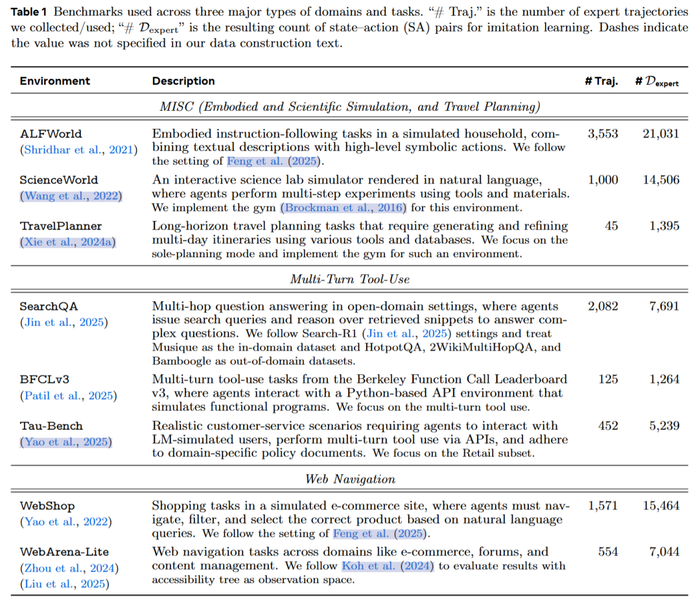Screen dimensions: 700x603
Task: Click the Web Navigation section heading
Action: (350, 479)
